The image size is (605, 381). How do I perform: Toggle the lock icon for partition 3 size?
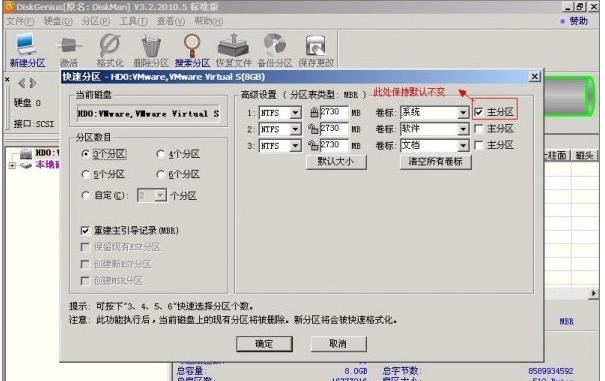pyautogui.click(x=313, y=146)
